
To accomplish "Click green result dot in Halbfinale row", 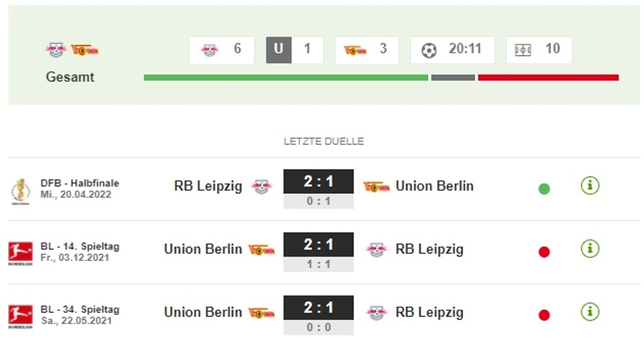I will tap(544, 189).
